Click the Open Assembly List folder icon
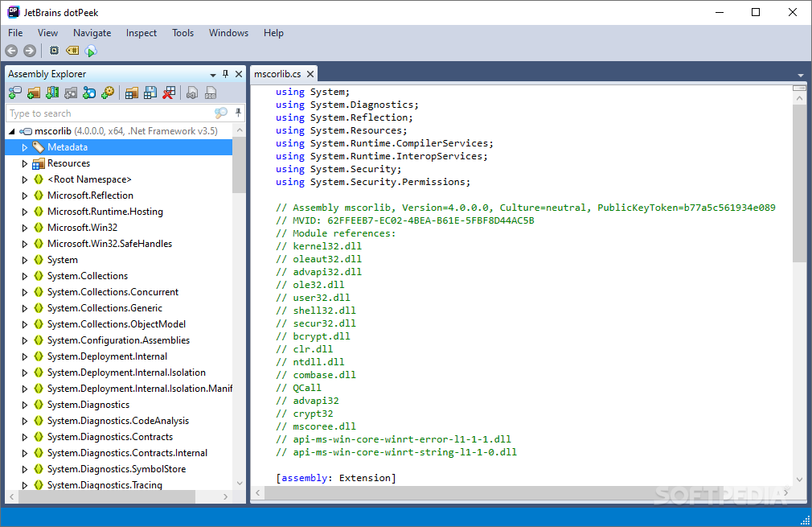The image size is (812, 527). click(x=132, y=93)
